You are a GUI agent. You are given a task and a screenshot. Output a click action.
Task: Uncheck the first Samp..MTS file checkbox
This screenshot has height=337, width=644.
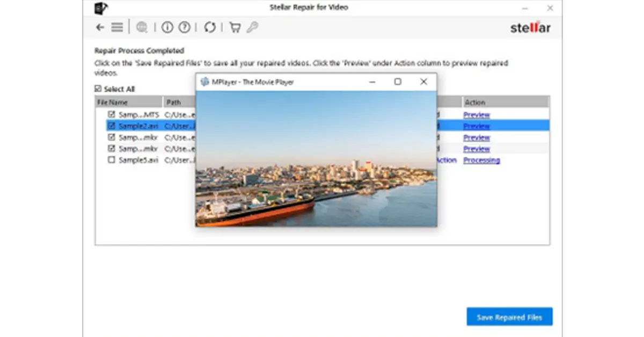pyautogui.click(x=112, y=114)
